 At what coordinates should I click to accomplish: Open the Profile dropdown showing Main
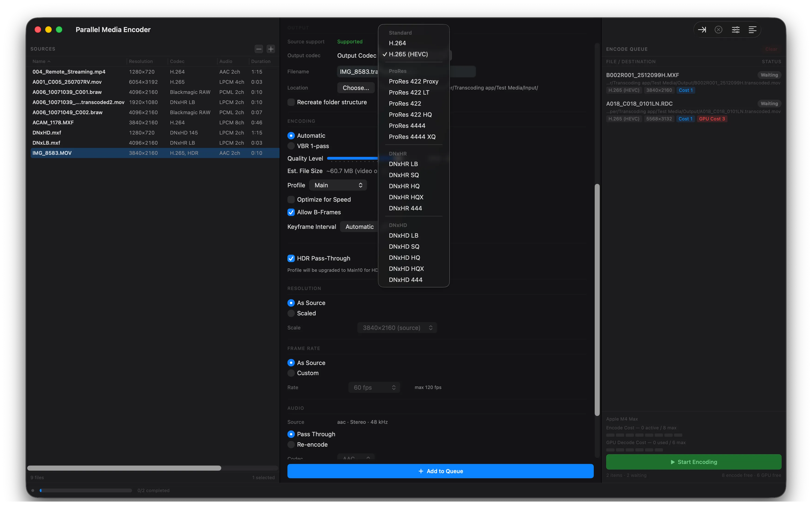click(337, 185)
